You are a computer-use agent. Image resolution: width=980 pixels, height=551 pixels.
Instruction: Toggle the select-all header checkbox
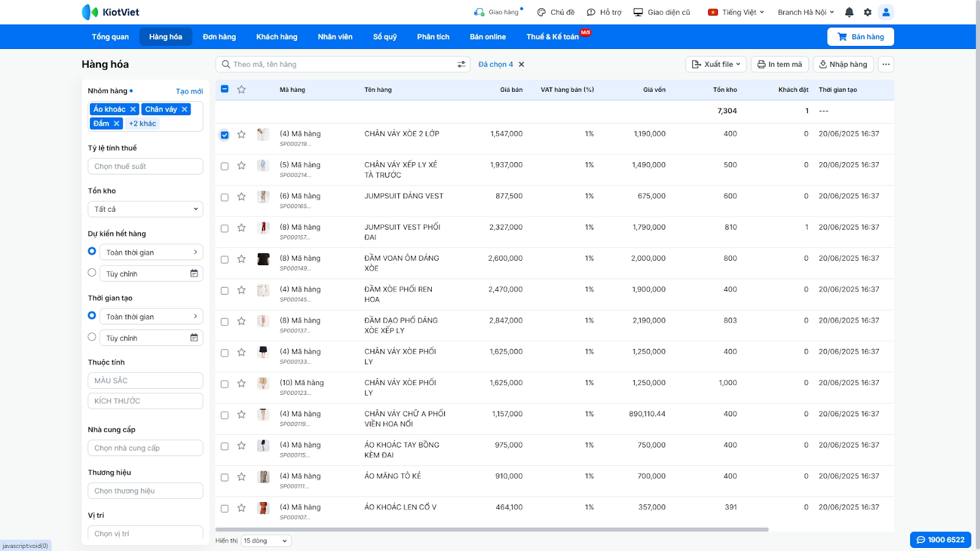[225, 89]
